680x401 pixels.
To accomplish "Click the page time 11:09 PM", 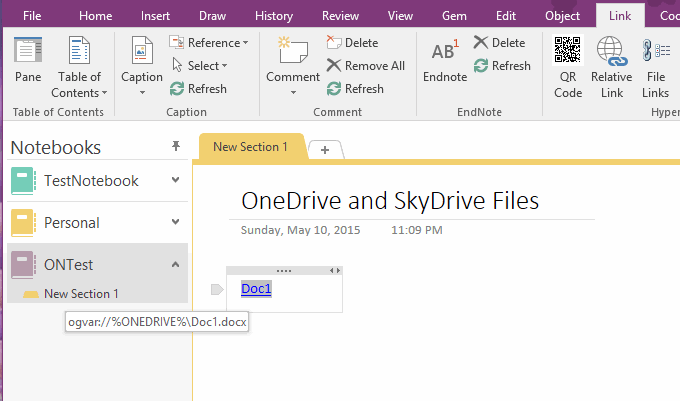I will coord(417,230).
